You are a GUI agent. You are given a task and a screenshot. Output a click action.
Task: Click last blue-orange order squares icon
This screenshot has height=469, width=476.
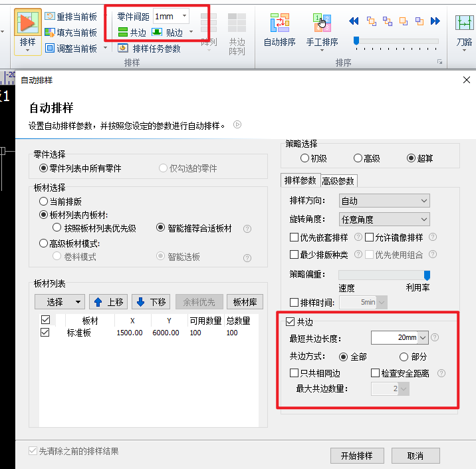coord(419,21)
